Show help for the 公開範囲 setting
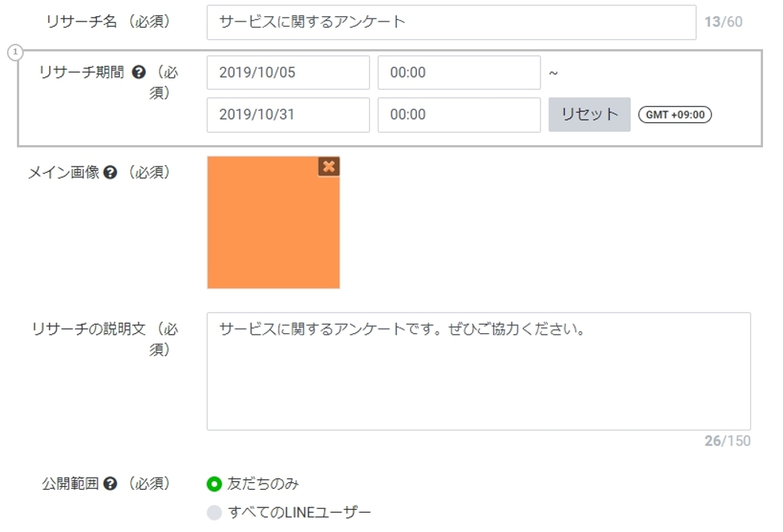The width and height of the screenshot is (783, 532). pyautogui.click(x=110, y=484)
